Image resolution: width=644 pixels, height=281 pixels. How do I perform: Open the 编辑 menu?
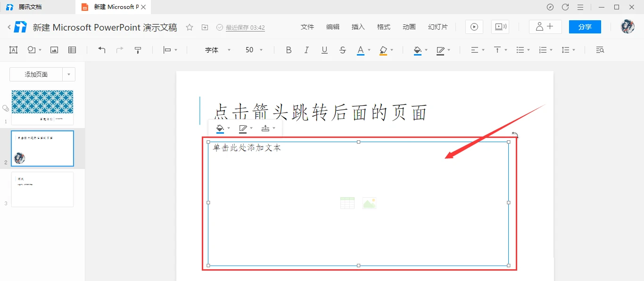click(333, 27)
